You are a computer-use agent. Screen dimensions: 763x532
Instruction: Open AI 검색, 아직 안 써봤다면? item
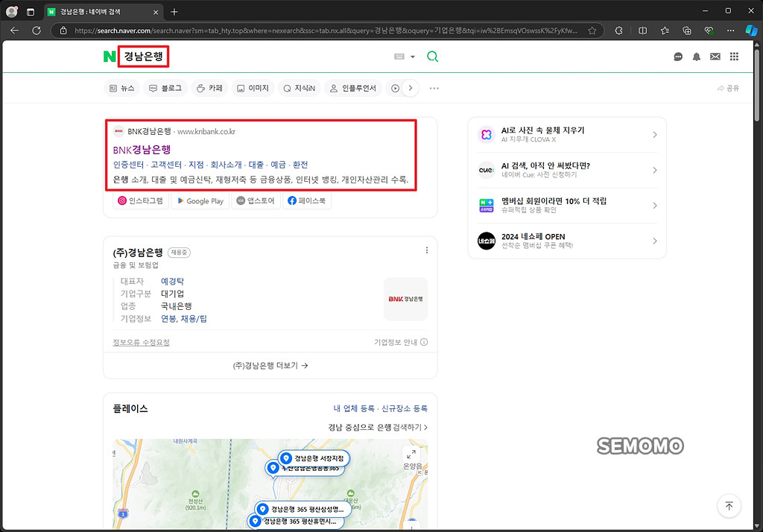pos(567,170)
